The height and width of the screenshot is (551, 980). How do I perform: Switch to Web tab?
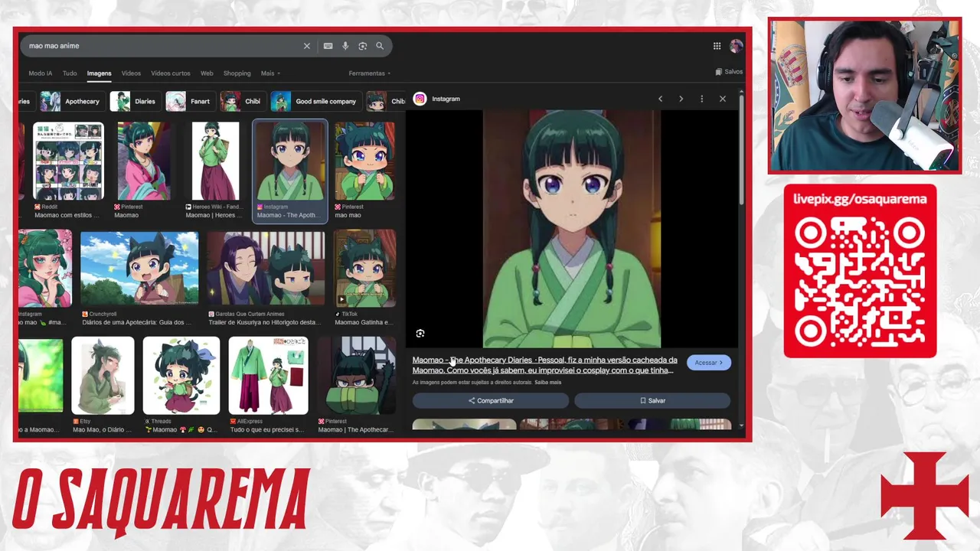(207, 73)
